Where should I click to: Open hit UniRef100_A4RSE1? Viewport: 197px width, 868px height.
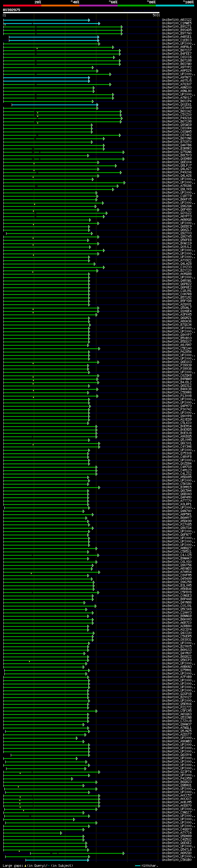point(177,37)
